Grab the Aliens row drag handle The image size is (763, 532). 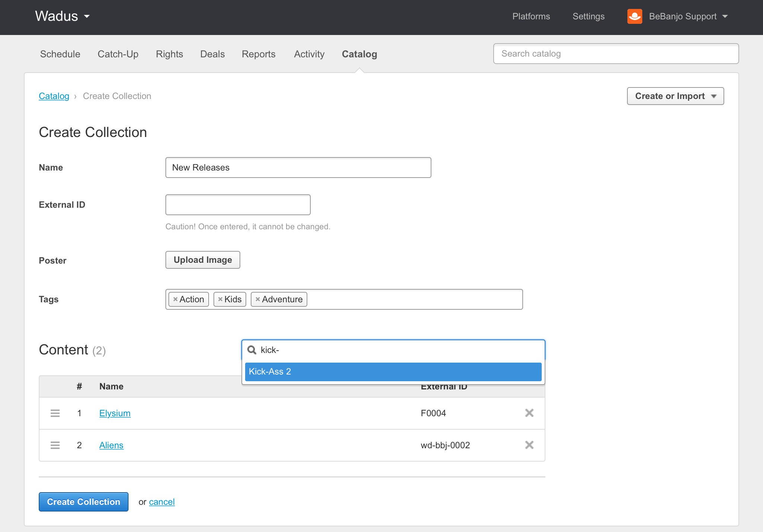click(x=55, y=445)
